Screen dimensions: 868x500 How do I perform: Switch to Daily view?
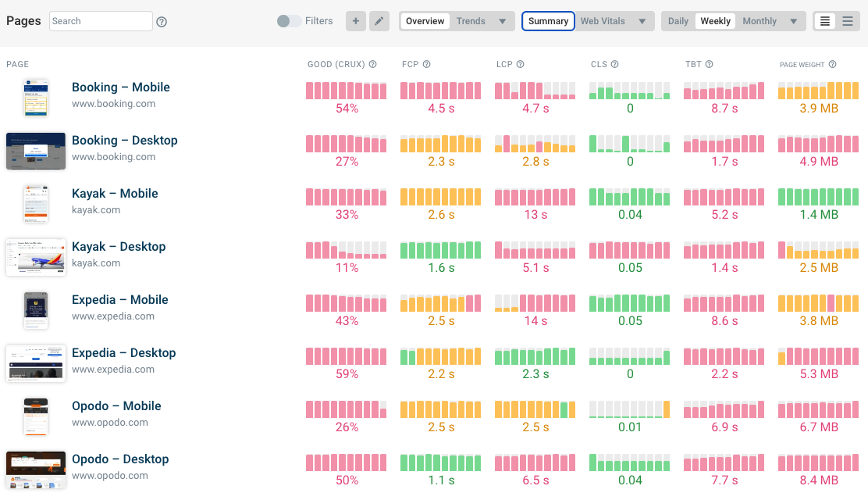(678, 21)
